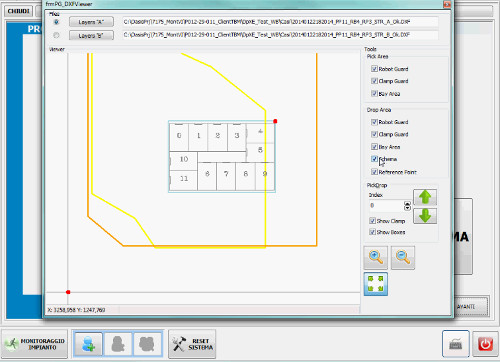Toggle the Reference Point checkbox

(x=374, y=172)
